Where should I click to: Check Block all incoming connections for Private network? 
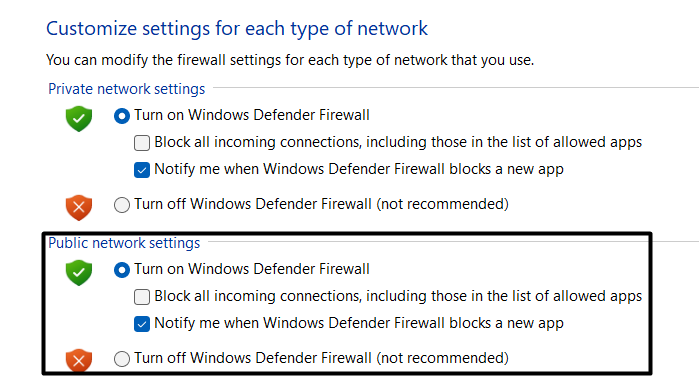tap(142, 143)
